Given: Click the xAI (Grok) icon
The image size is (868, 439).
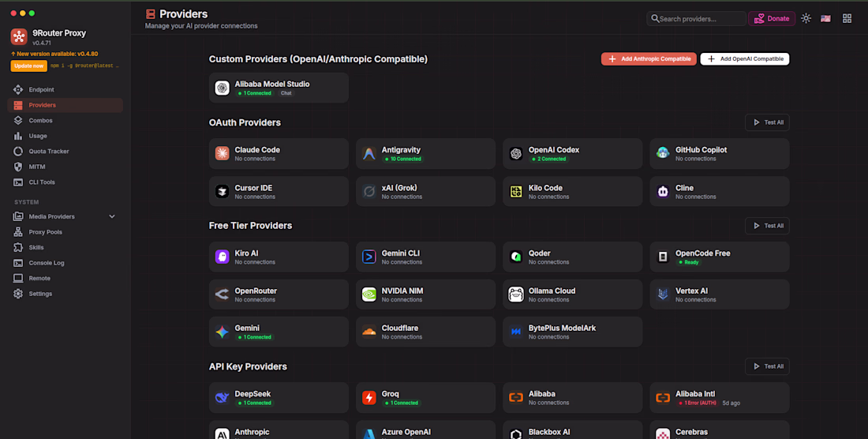Looking at the screenshot, I should point(369,192).
